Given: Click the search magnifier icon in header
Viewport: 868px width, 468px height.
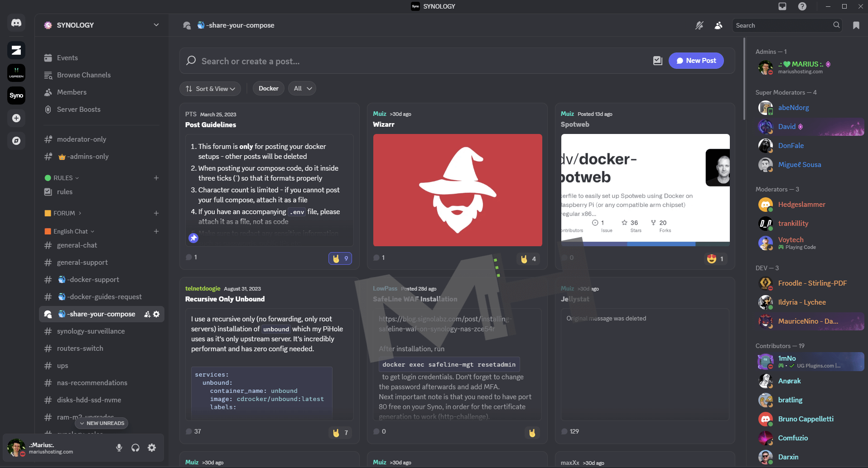Looking at the screenshot, I should tap(836, 25).
